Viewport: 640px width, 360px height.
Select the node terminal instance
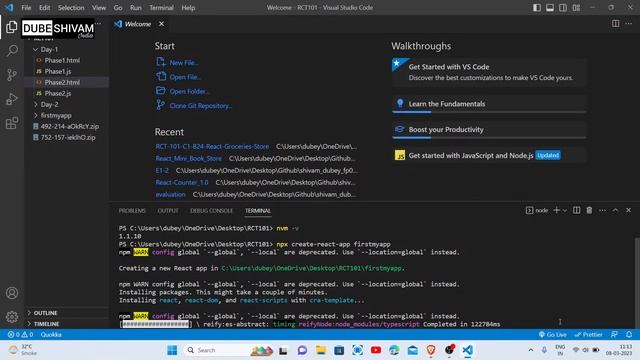pos(537,210)
